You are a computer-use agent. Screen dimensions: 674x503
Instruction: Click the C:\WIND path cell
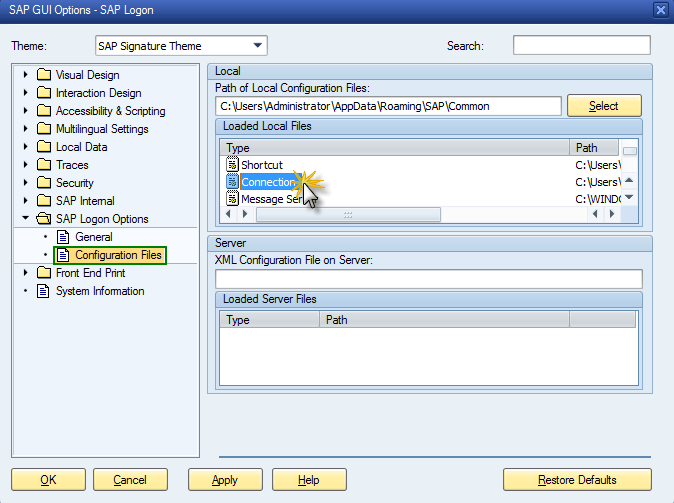tap(598, 199)
